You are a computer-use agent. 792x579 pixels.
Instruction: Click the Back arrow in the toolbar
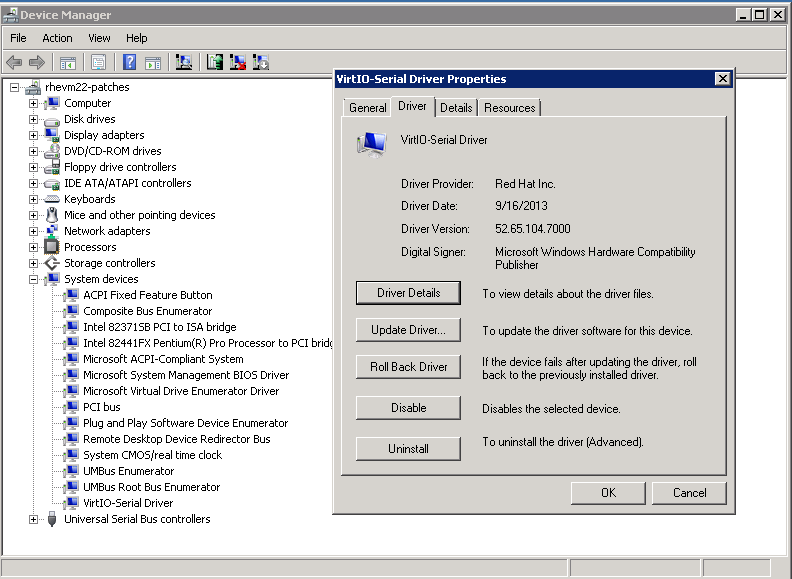[x=14, y=63]
